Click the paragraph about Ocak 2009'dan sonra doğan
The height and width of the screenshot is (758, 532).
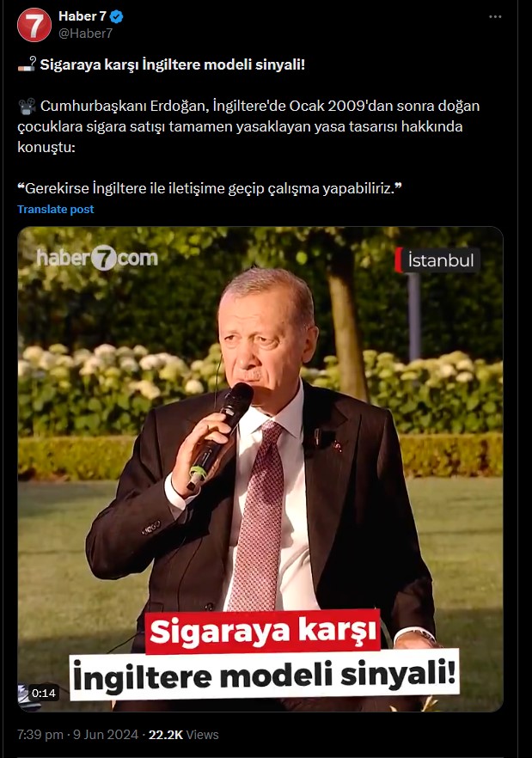pyautogui.click(x=248, y=126)
